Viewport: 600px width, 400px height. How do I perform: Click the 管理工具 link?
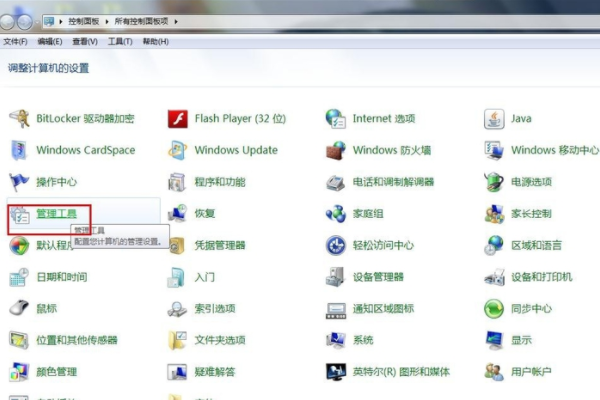pos(56,214)
